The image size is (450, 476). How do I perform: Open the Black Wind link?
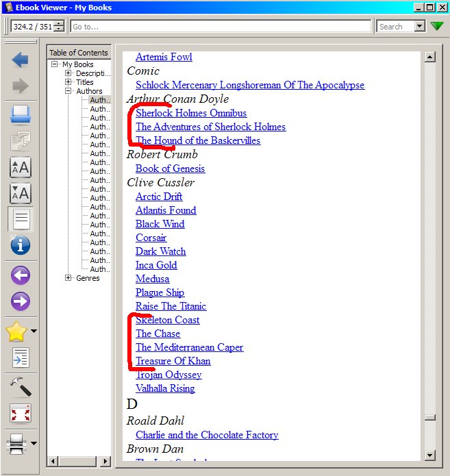(160, 224)
